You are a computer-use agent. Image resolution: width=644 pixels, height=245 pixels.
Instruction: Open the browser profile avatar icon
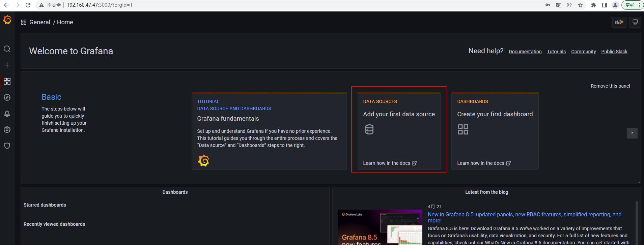615,5
